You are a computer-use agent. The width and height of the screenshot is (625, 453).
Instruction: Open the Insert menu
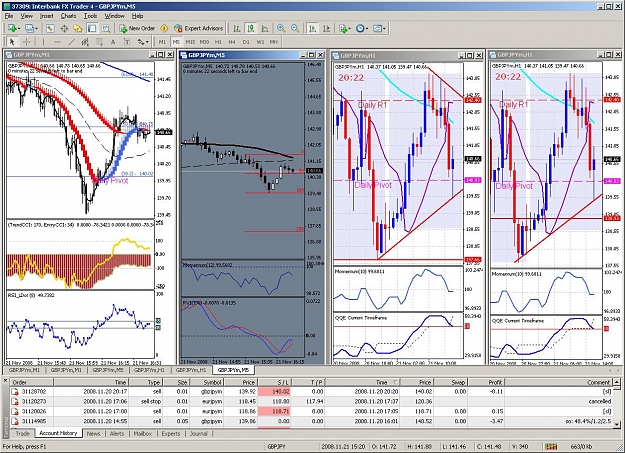coord(46,16)
